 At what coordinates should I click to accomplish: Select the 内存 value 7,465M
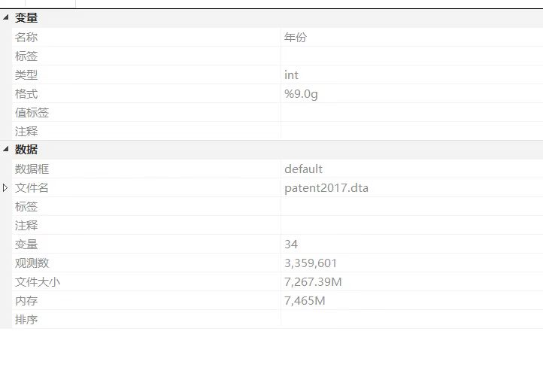pyautogui.click(x=305, y=300)
